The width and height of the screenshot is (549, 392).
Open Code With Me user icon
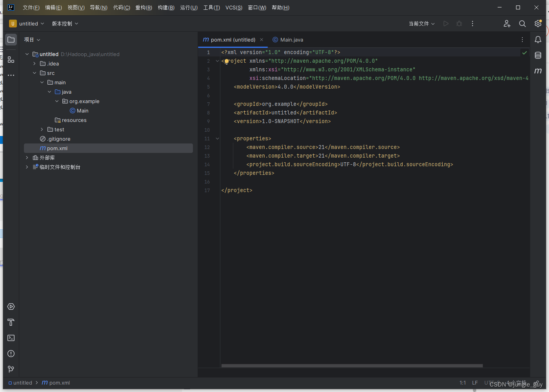pos(507,24)
